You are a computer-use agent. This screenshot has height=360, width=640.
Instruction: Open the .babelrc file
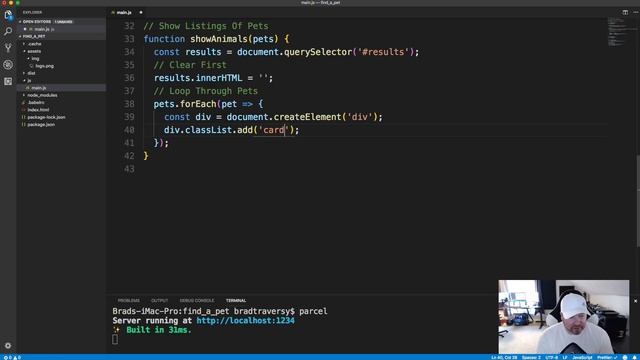click(36, 102)
